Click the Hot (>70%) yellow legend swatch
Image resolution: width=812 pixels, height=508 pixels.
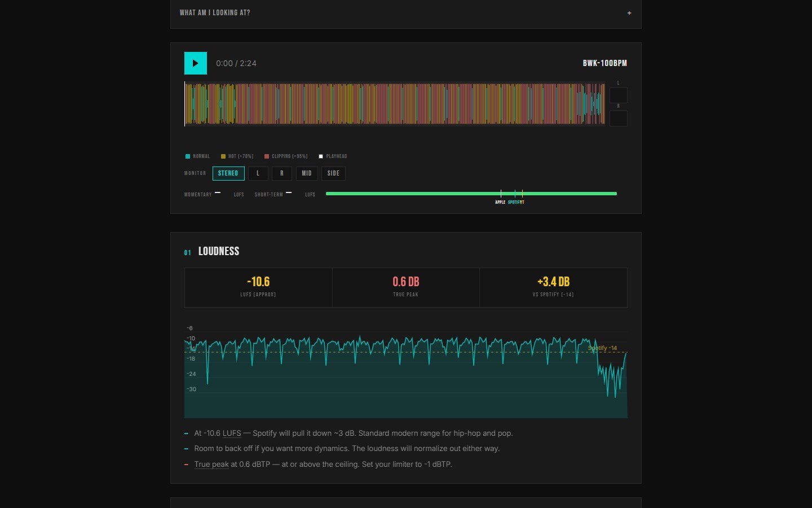coord(223,156)
